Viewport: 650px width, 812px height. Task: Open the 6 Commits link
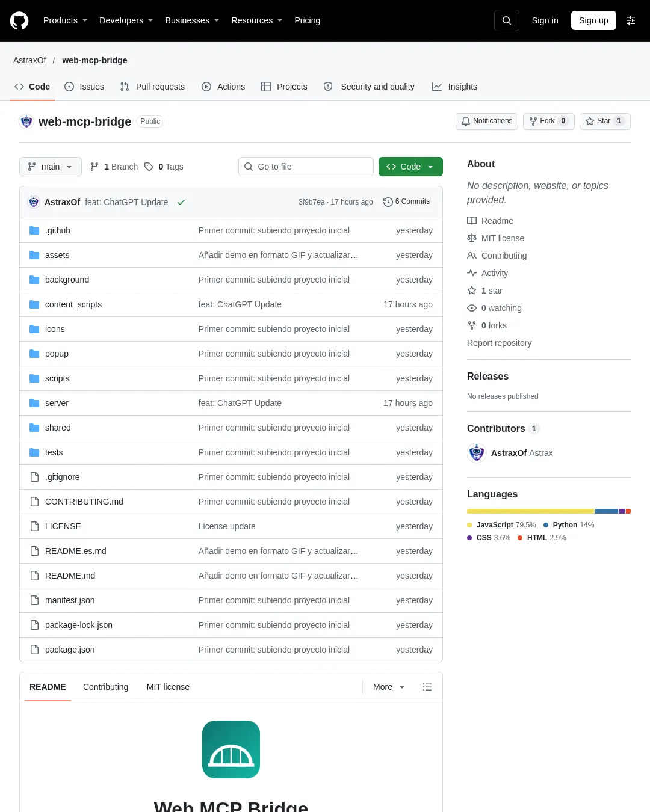pos(407,202)
